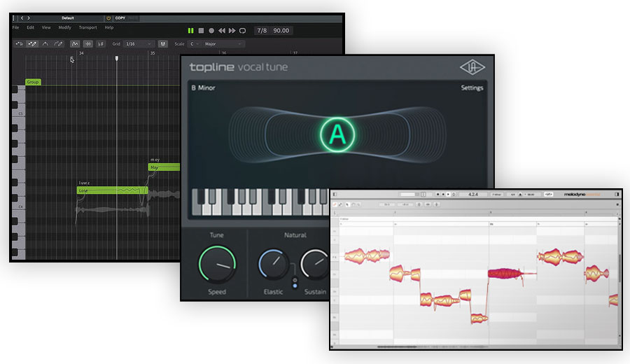The width and height of the screenshot is (630, 364).
Task: Select the curve pencil draw tool
Action: [58, 44]
